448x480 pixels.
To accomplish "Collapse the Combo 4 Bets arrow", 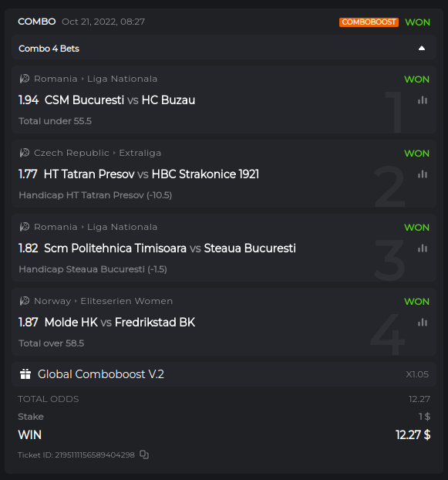I will tap(422, 48).
